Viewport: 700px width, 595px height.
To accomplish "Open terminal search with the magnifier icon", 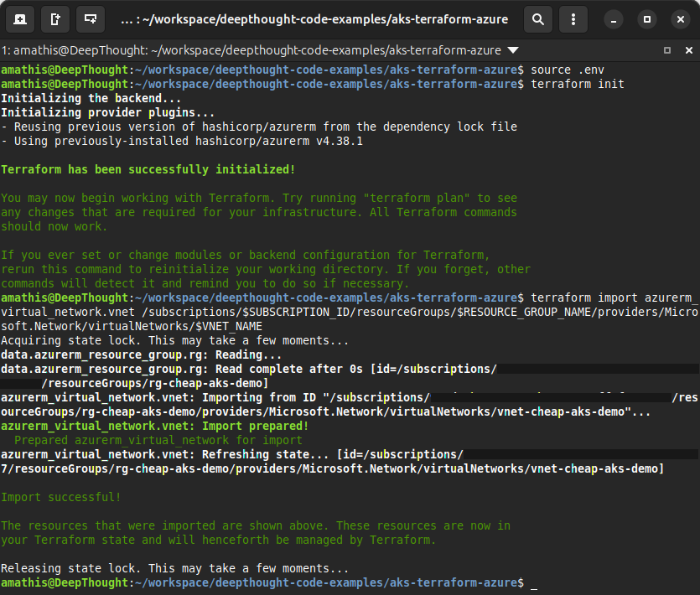I will pyautogui.click(x=538, y=19).
